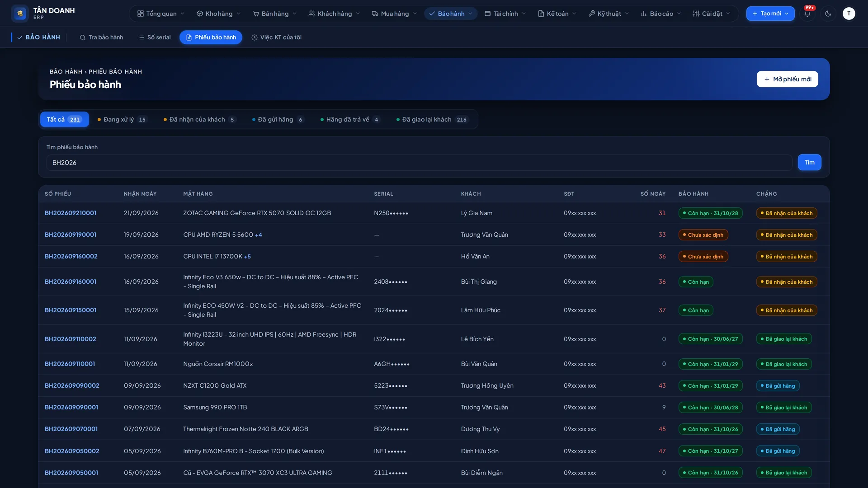Filter by Đã gửi hãng 6
The width and height of the screenshot is (868, 488).
coord(278,119)
